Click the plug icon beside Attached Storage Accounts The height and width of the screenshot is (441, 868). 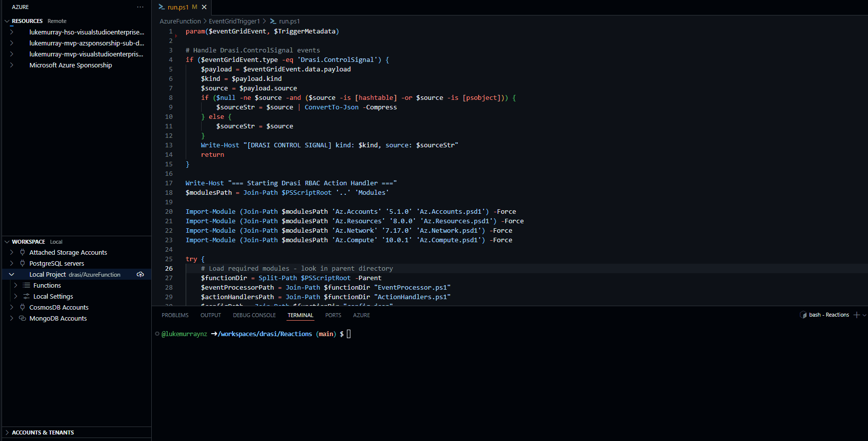pos(22,252)
